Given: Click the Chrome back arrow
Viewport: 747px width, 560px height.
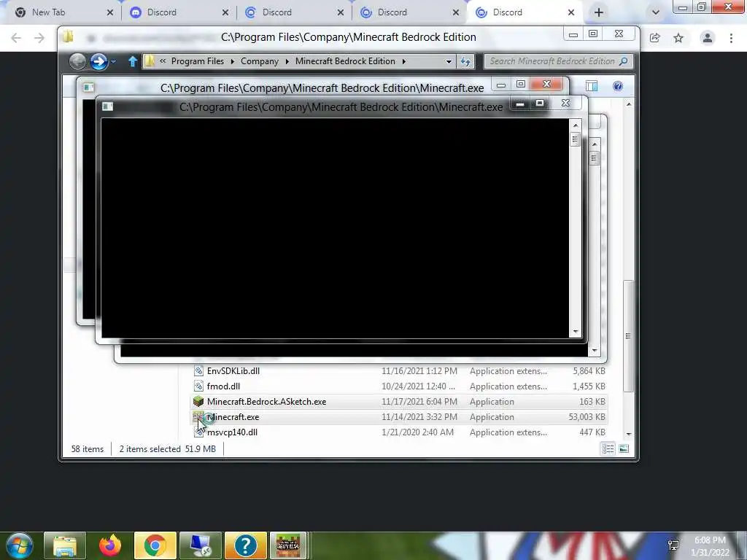Looking at the screenshot, I should click(16, 38).
